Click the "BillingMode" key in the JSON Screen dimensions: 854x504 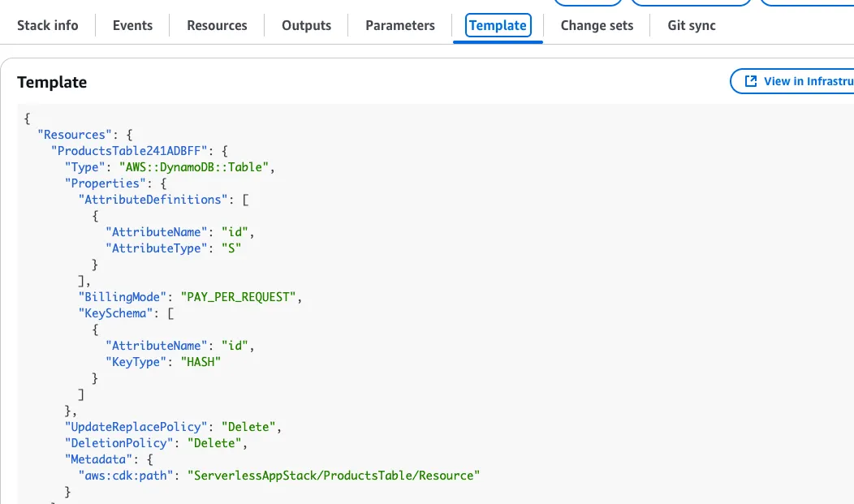123,297
